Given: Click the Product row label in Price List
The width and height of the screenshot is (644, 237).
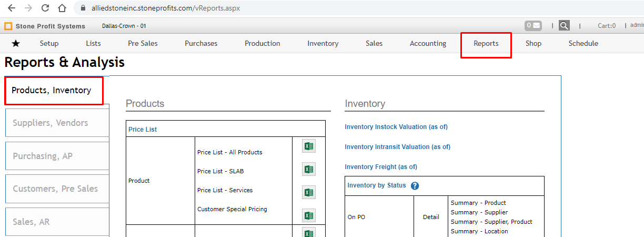Looking at the screenshot, I should point(139,181).
